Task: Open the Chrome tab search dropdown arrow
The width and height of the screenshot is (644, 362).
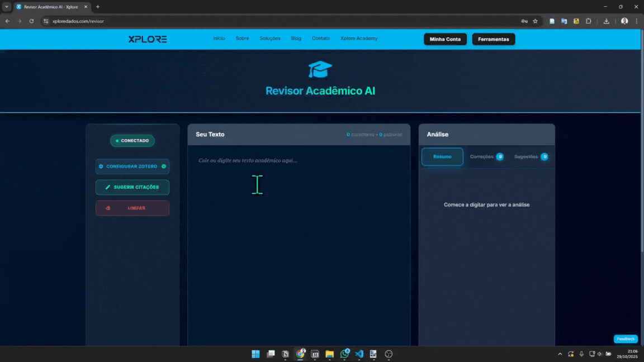Action: pyautogui.click(x=7, y=7)
